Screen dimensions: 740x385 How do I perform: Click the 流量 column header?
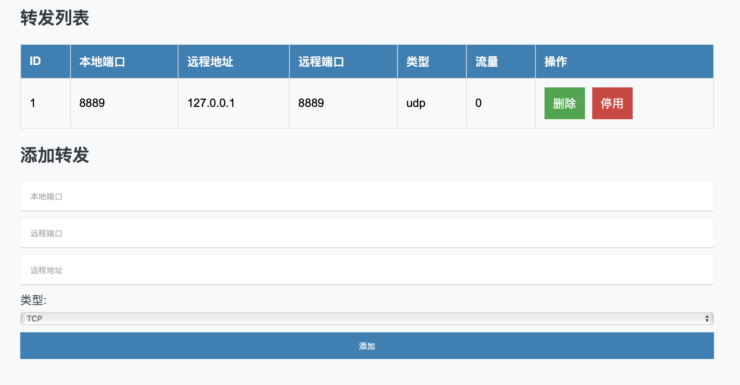click(501, 61)
